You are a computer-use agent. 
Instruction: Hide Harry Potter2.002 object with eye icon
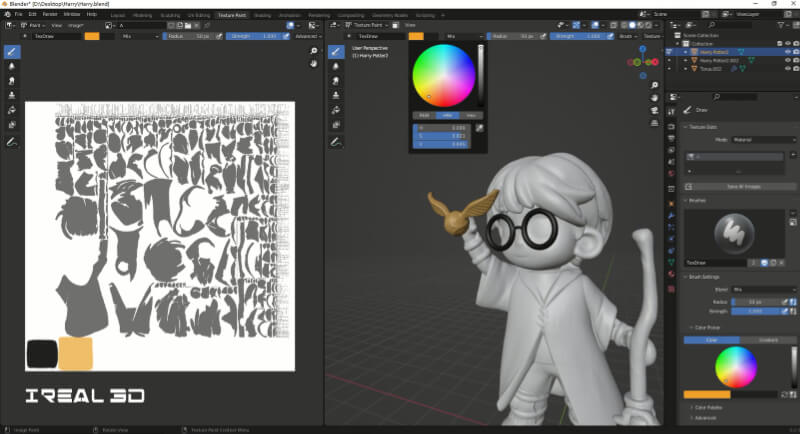coord(788,60)
